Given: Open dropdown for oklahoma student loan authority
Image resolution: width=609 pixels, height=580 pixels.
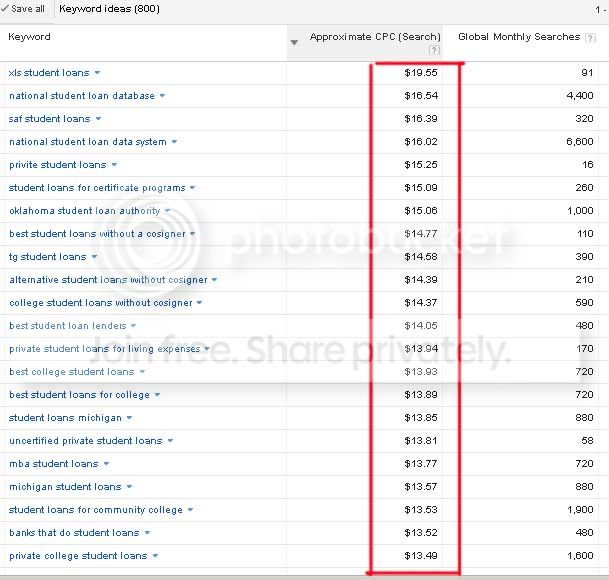Looking at the screenshot, I should (167, 211).
